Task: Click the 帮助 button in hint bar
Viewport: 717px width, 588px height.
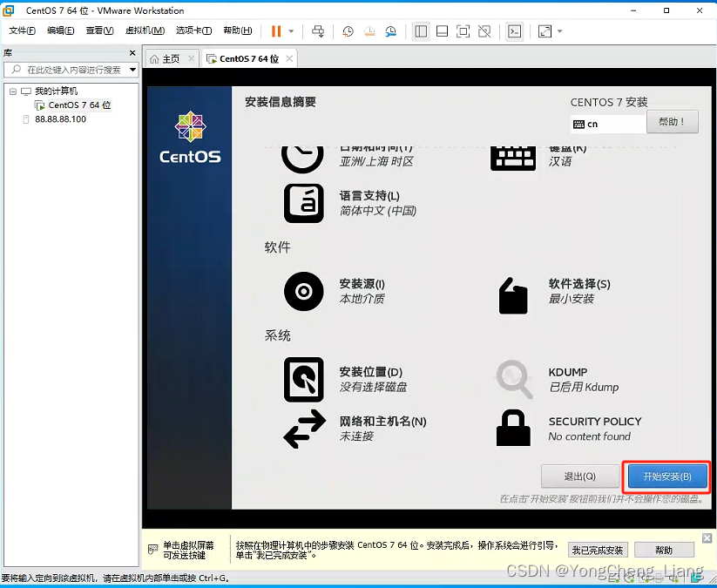Action: [664, 550]
